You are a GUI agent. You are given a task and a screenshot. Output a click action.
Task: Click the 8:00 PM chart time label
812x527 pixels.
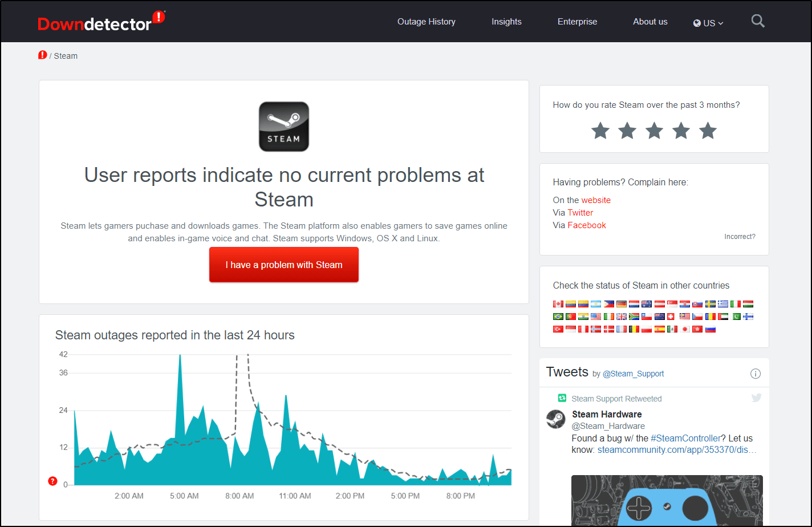pyautogui.click(x=460, y=496)
